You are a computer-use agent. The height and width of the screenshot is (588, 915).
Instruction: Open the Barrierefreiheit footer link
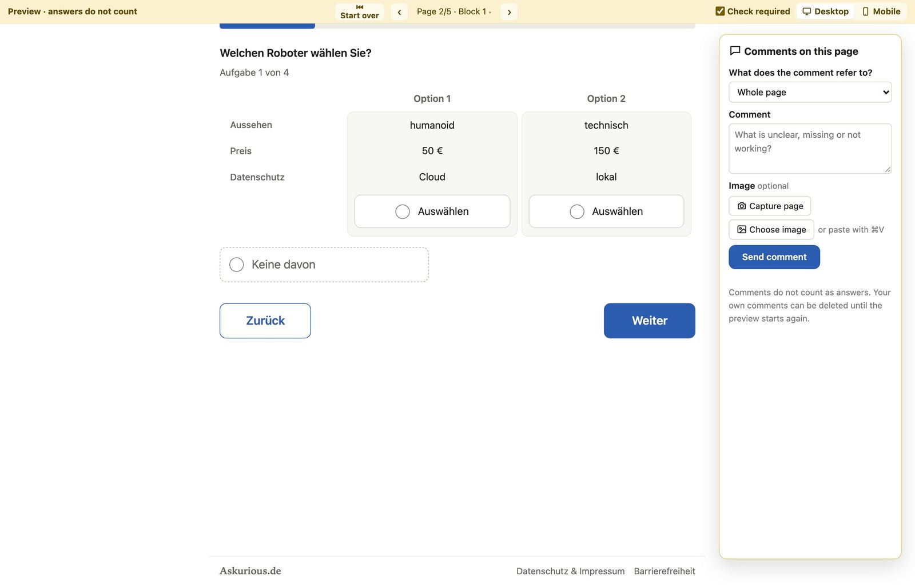tap(665, 571)
